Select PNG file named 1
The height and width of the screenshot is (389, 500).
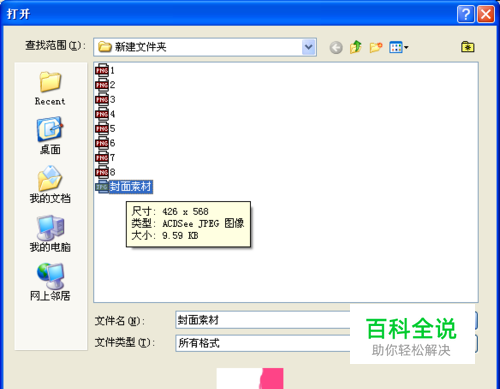tap(105, 70)
